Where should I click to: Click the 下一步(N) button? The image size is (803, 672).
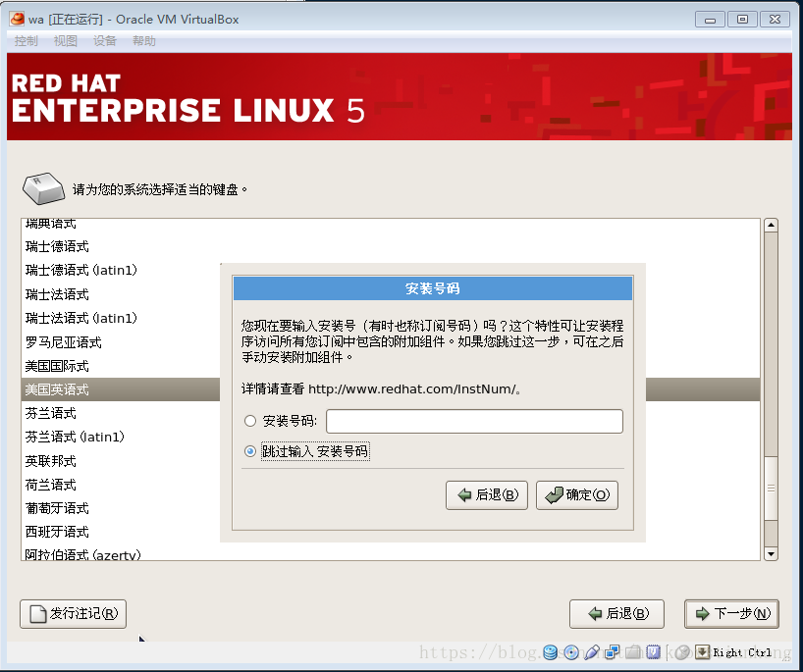(731, 614)
